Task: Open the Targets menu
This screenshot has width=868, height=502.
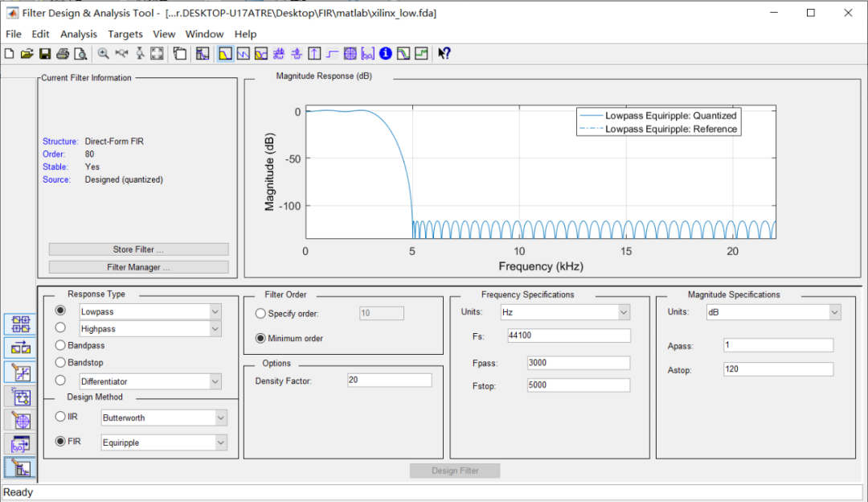Action: (x=125, y=34)
